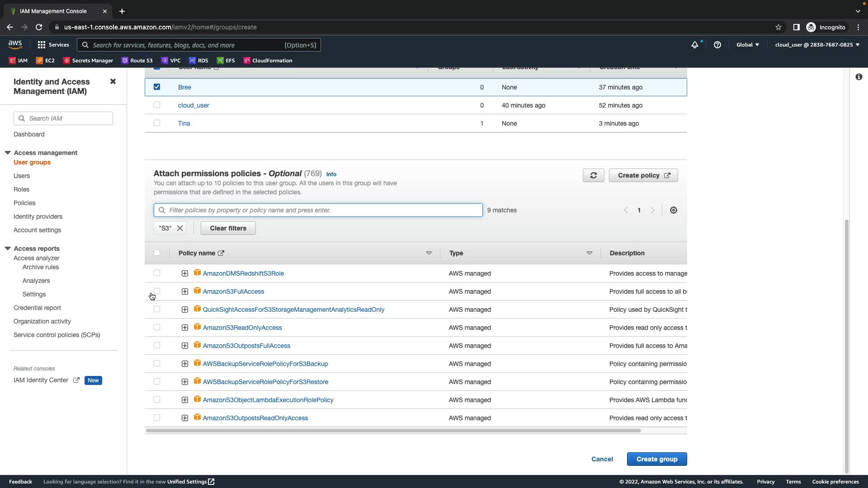The width and height of the screenshot is (868, 488).
Task: Open the Global region dropdown
Action: point(747,45)
